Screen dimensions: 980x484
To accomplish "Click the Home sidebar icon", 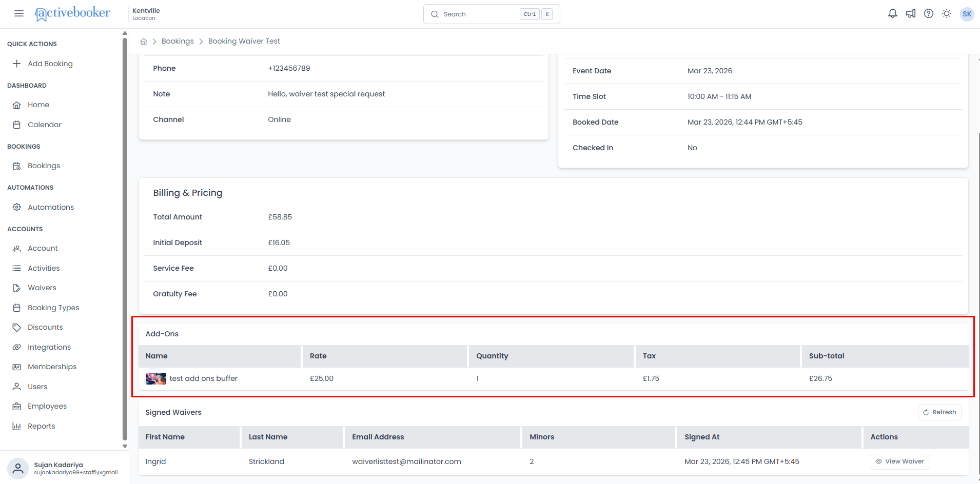I will pos(17,105).
